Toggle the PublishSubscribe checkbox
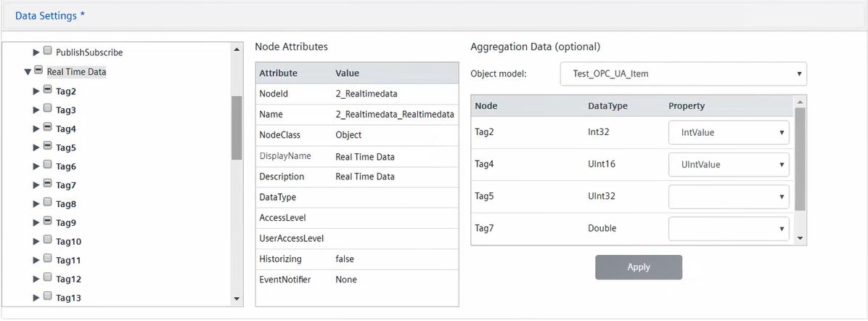Screen dimensions: 868x321 (x=47, y=52)
